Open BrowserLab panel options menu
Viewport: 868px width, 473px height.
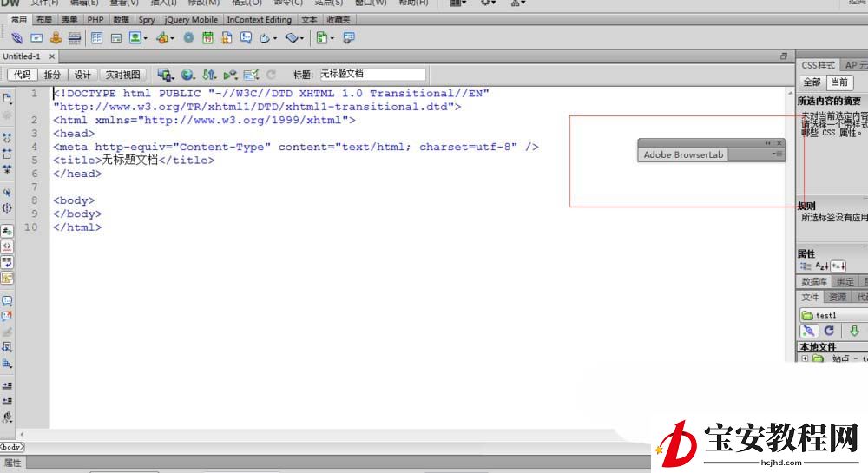tap(778, 154)
